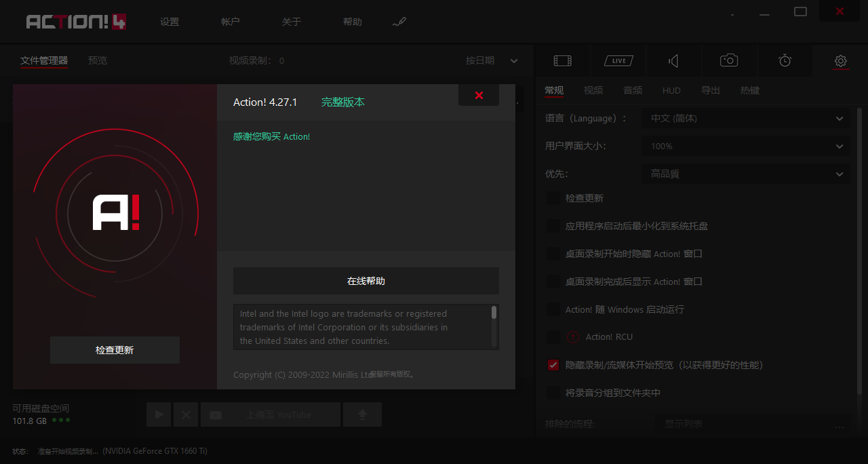Click the 检查更新 button in About dialog
The width and height of the screenshot is (868, 464).
115,350
